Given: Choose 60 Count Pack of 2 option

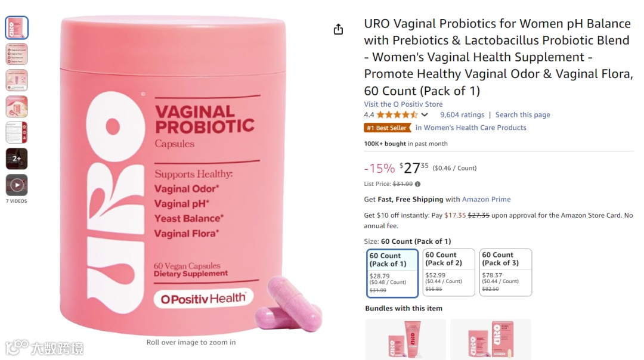Looking at the screenshot, I should [x=448, y=272].
